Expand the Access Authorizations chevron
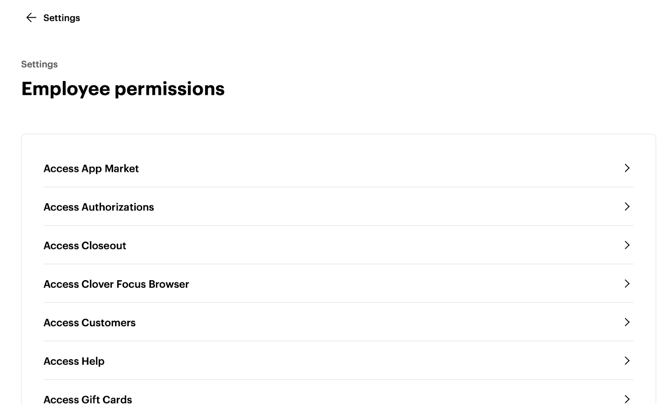This screenshot has height=404, width=670. click(627, 207)
